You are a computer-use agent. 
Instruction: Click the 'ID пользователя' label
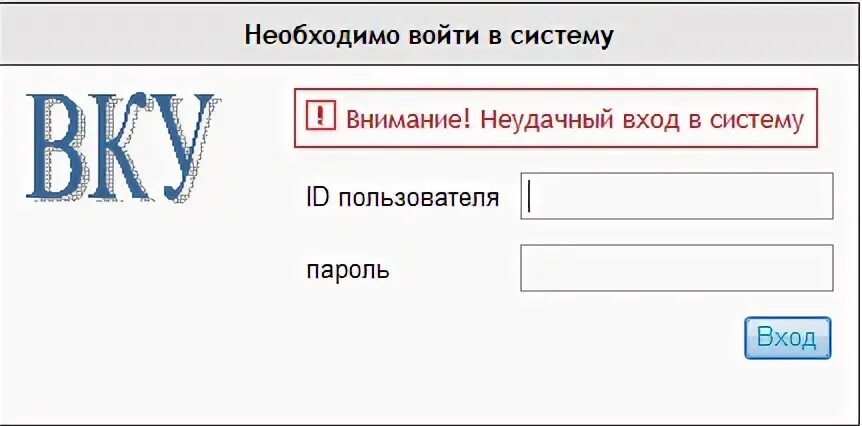(402, 197)
